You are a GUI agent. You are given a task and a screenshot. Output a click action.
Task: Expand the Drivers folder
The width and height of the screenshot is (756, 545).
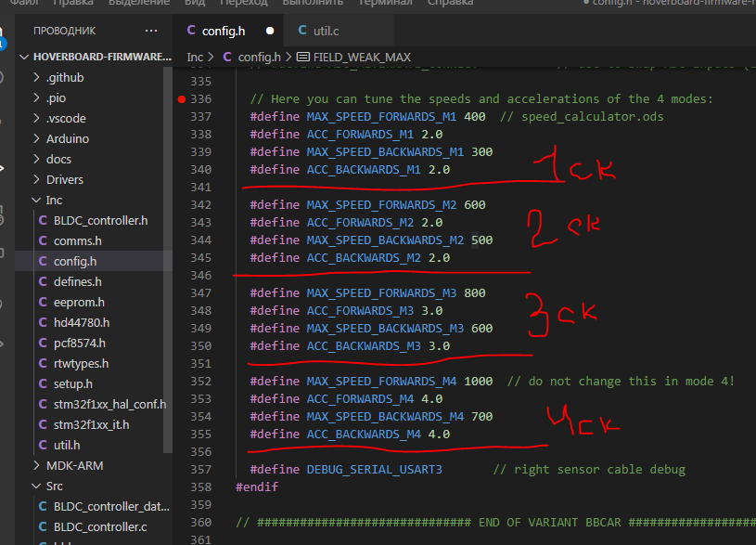[x=64, y=179]
